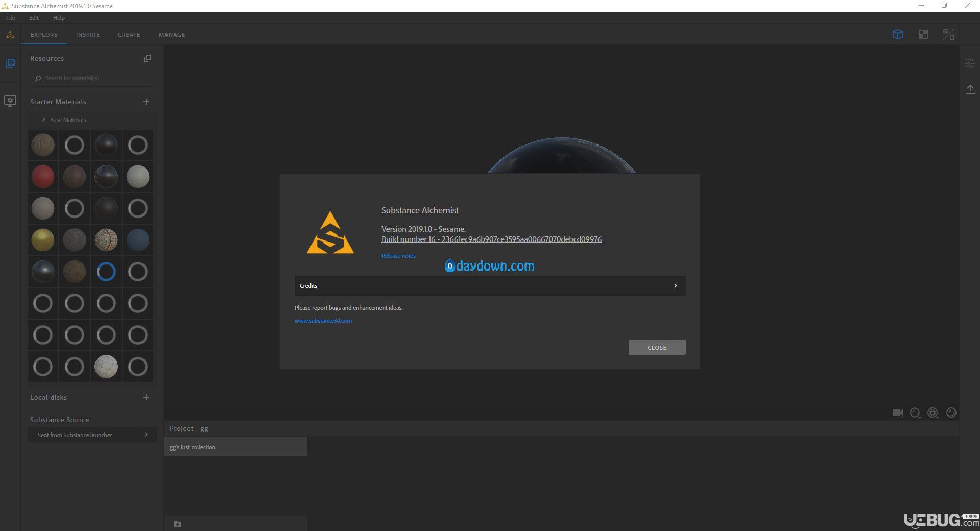Click the Project - gg title
980x531 pixels.
coord(189,428)
